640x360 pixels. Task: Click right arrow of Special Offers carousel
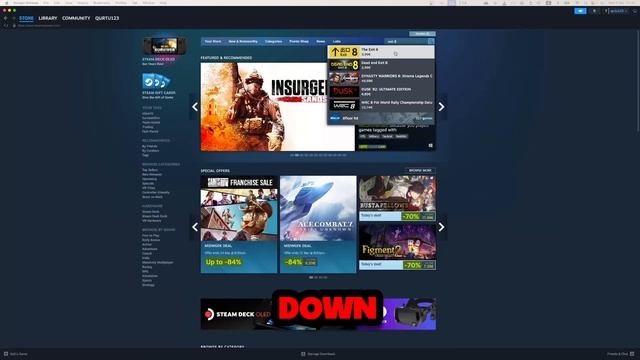441,227
